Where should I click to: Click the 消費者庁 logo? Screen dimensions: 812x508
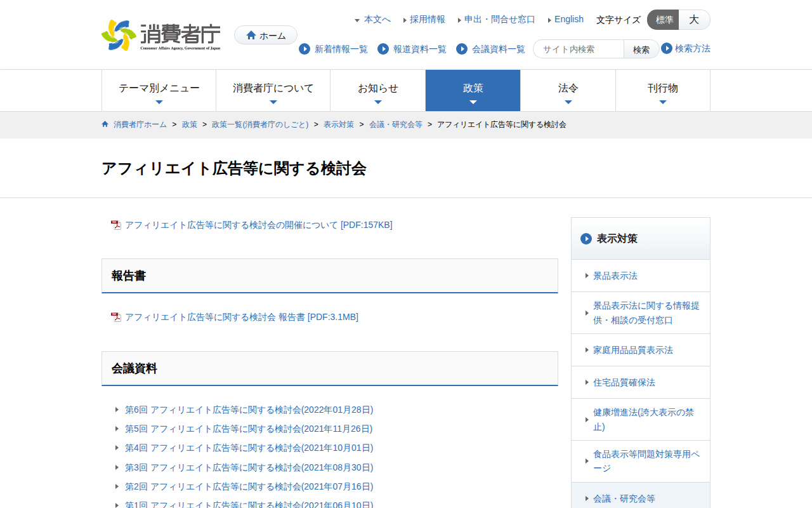click(161, 35)
